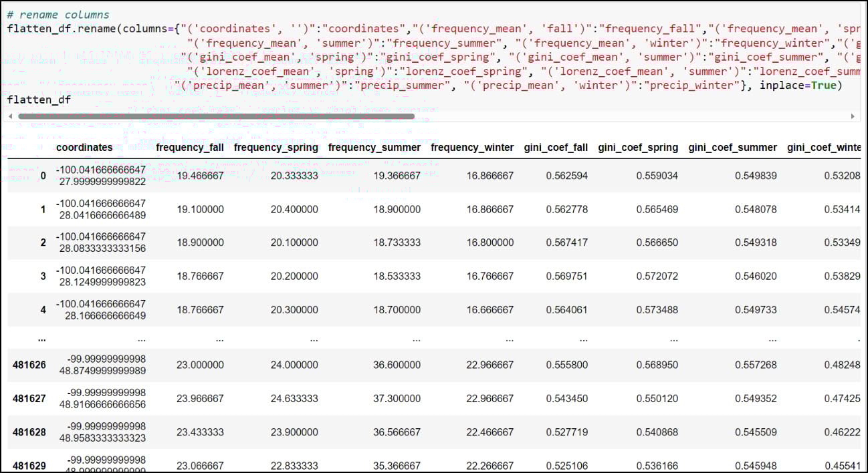The image size is (868, 473).
Task: Select the gini_coef_fall column header
Action: [556, 148]
